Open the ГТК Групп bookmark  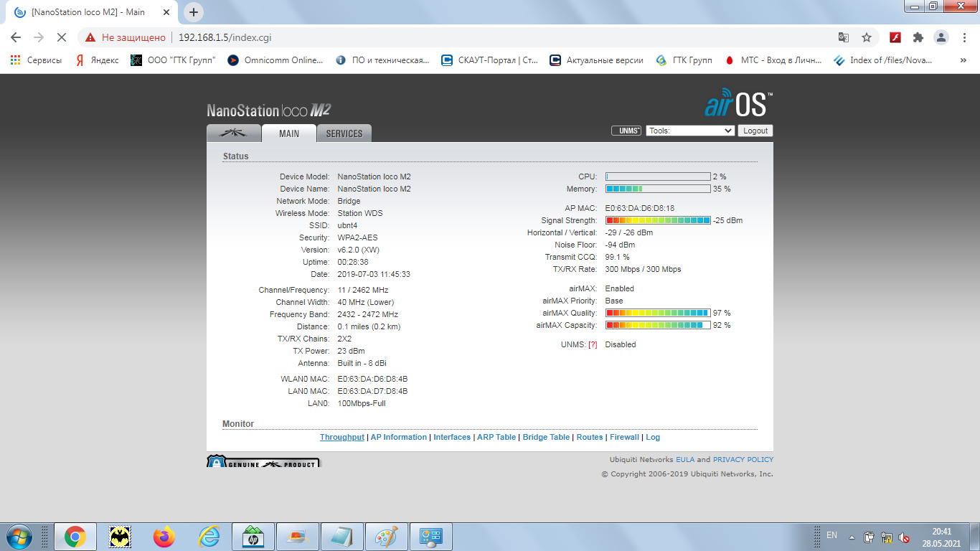point(684,60)
